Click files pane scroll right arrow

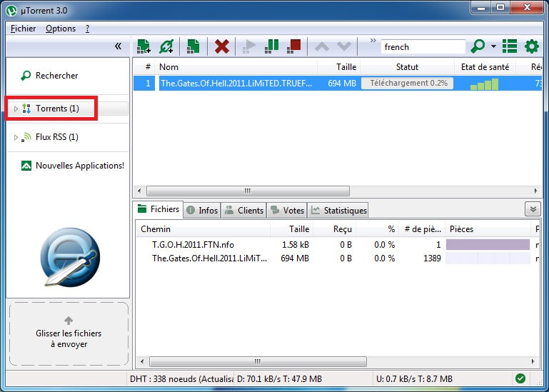533,361
